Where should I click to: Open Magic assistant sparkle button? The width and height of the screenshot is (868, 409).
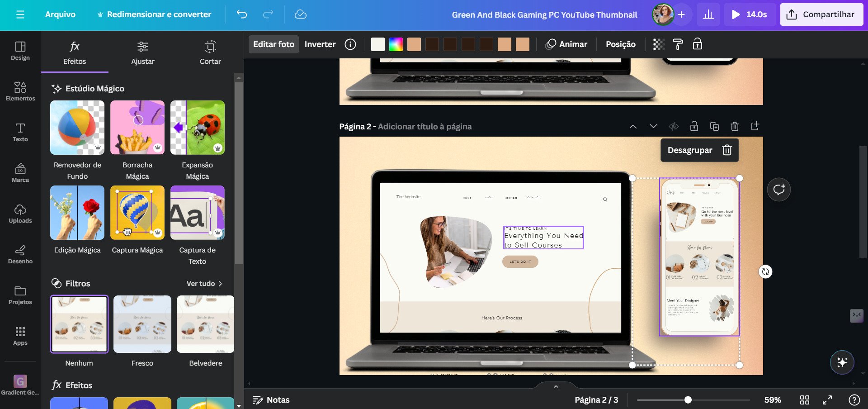click(x=842, y=362)
